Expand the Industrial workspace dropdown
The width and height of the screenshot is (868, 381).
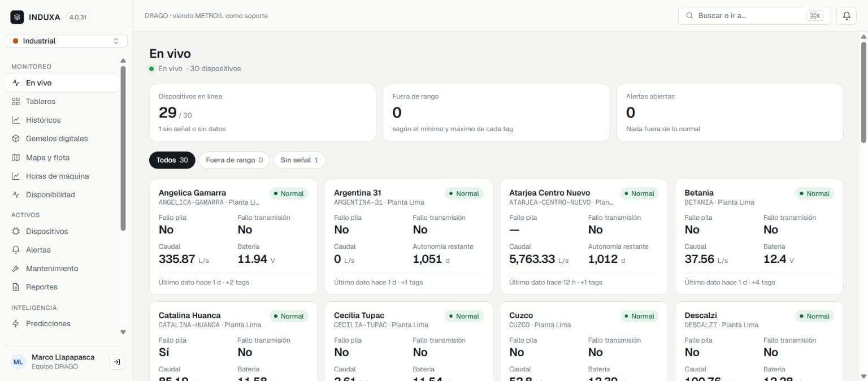pos(67,41)
